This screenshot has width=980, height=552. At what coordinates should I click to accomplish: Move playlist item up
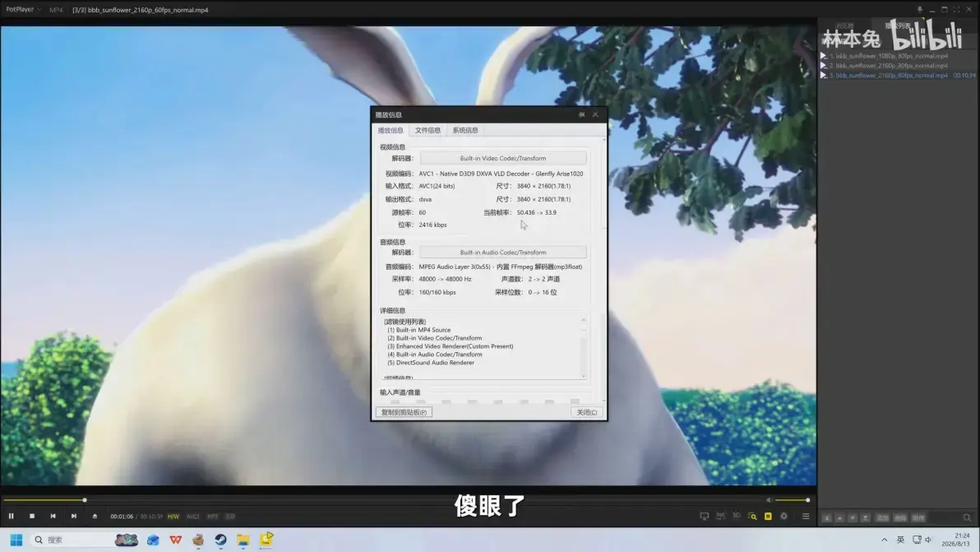pos(839,518)
